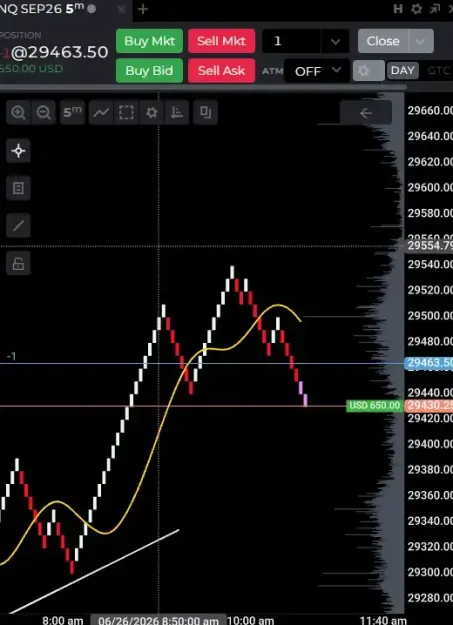453x625 pixels.
Task: Open the chart style line icon
Action: [101, 113]
